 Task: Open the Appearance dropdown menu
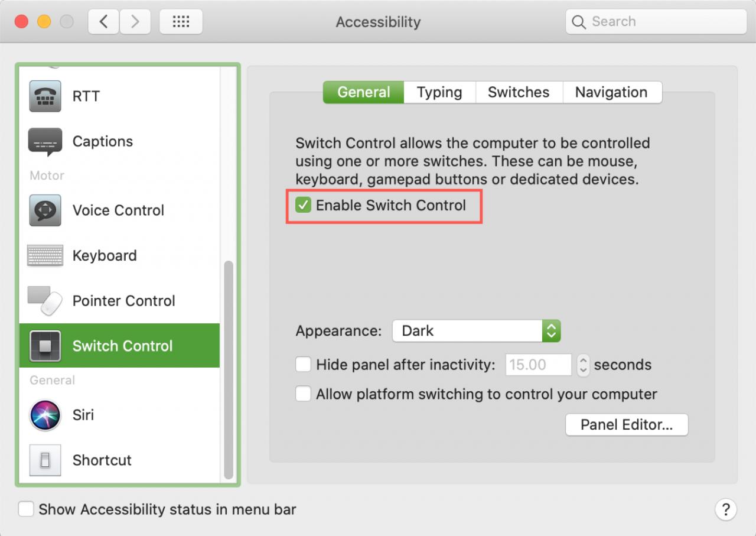[476, 331]
